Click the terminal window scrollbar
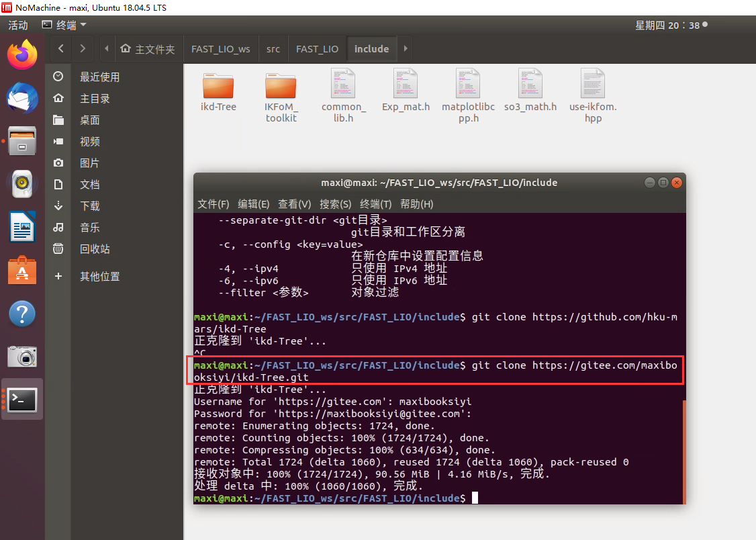The width and height of the screenshot is (756, 540). coord(683,451)
